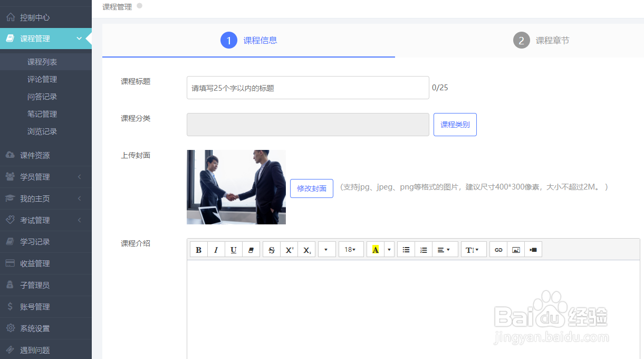Insert a bulleted list in the editor
This screenshot has height=359, width=644.
(406, 249)
